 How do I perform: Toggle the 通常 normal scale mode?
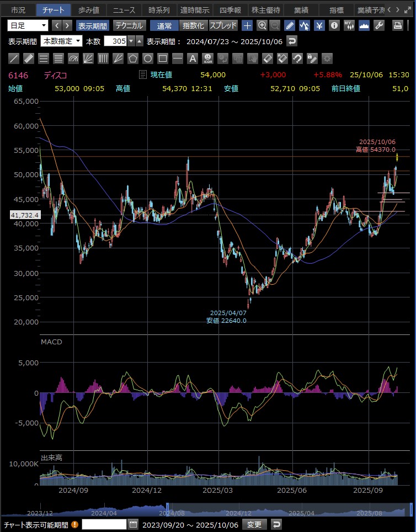pos(164,25)
